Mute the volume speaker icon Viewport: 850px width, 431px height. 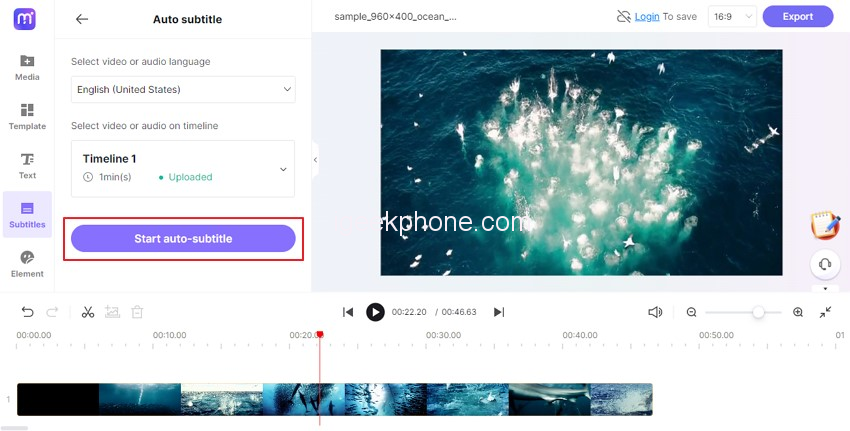[655, 312]
